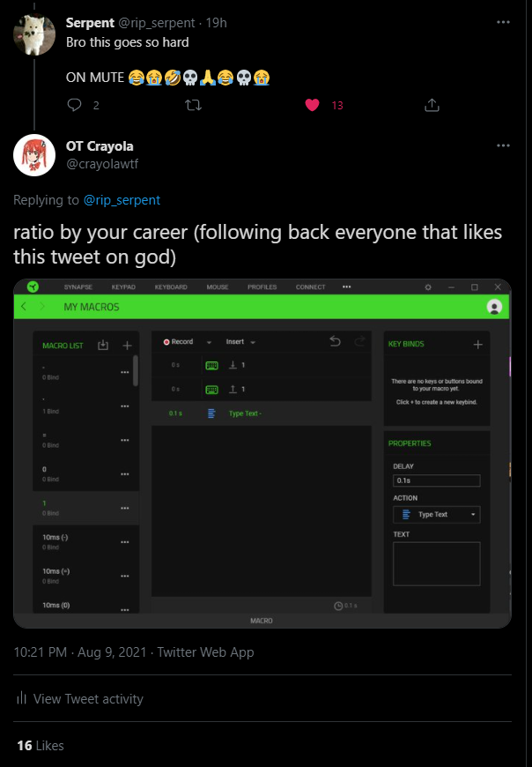Share Serpent's tweet

coord(432,105)
